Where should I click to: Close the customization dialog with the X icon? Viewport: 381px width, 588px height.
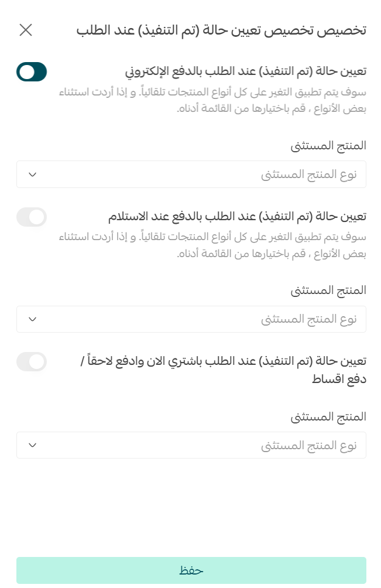click(26, 30)
